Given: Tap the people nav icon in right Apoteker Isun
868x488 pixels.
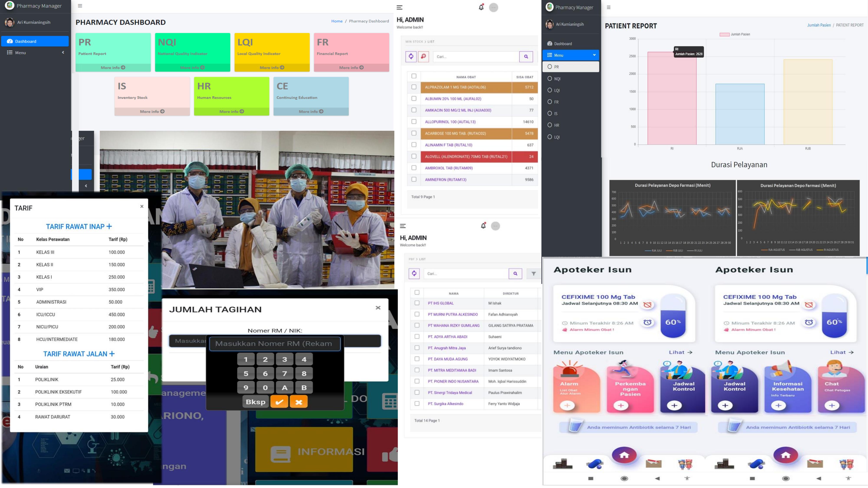Looking at the screenshot, I should coord(847,464).
